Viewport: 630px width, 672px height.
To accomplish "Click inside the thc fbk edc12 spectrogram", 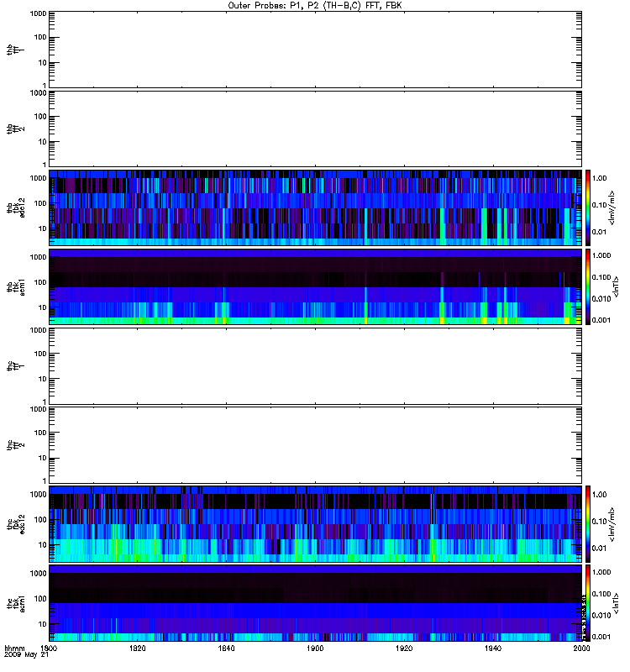I will (315, 523).
